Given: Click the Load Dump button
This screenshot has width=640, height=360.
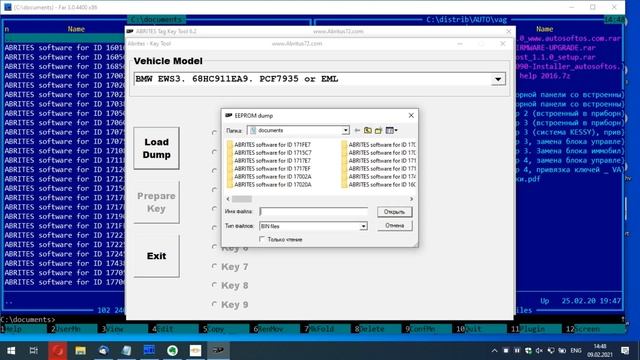Looking at the screenshot, I should [156, 148].
